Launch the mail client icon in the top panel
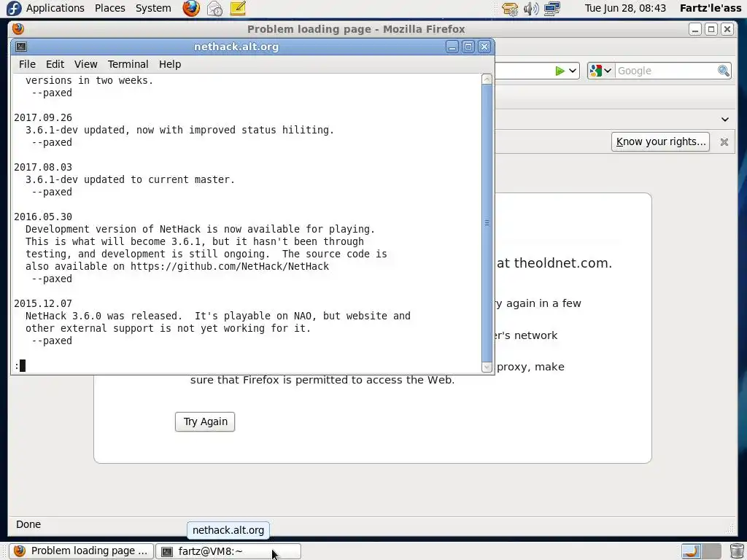 tap(214, 8)
